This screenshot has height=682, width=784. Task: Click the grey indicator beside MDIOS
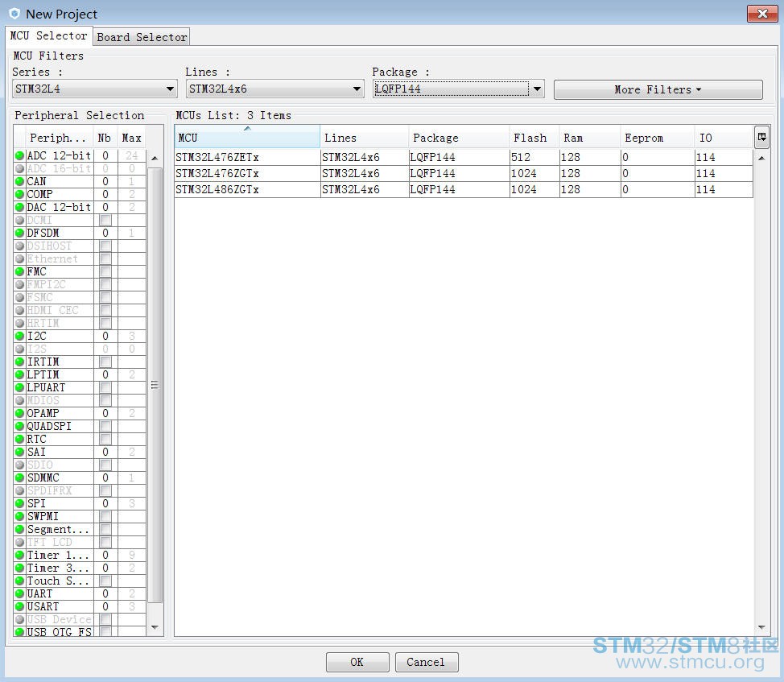pos(19,400)
